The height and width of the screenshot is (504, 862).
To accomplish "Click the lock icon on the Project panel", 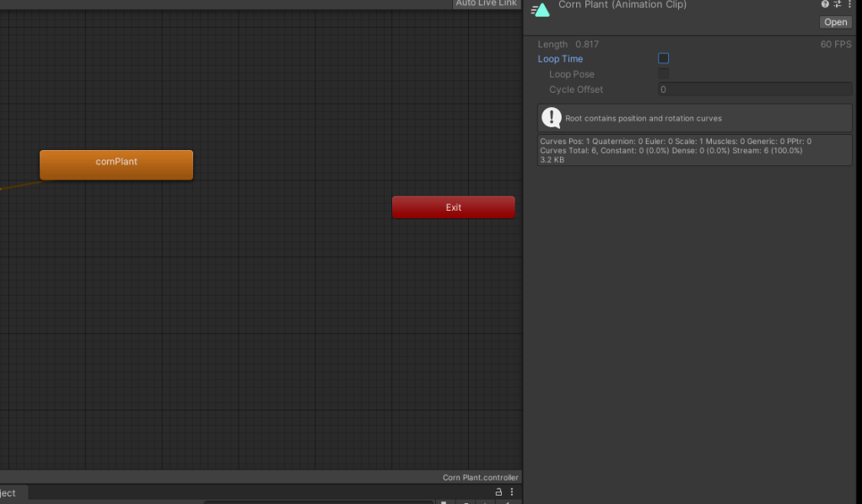I will pos(498,492).
